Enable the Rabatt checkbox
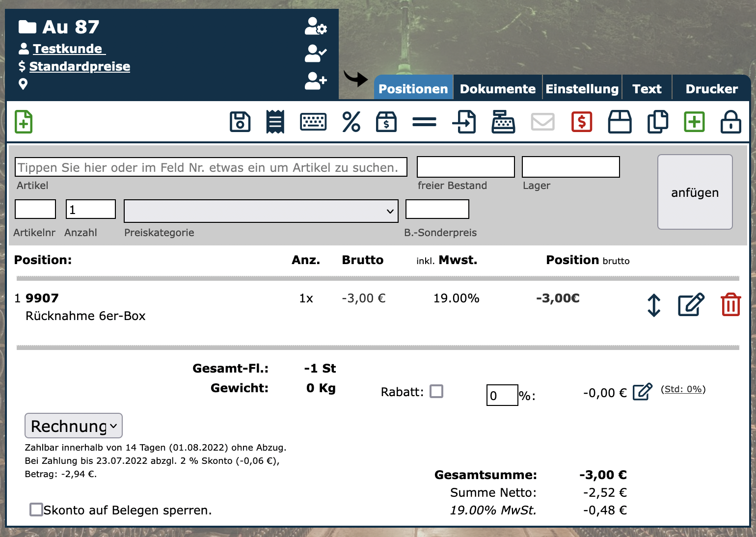Screen dimensions: 756x537 (x=436, y=391)
